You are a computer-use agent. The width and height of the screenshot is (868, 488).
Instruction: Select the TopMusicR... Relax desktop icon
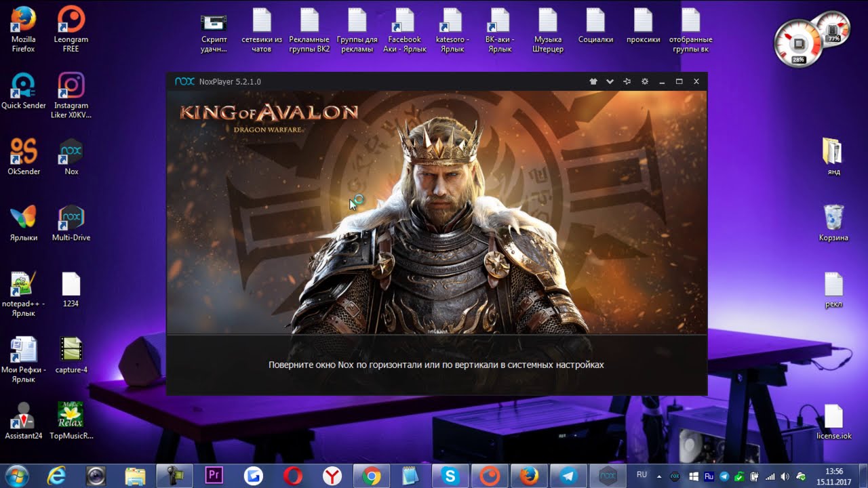[x=71, y=421]
